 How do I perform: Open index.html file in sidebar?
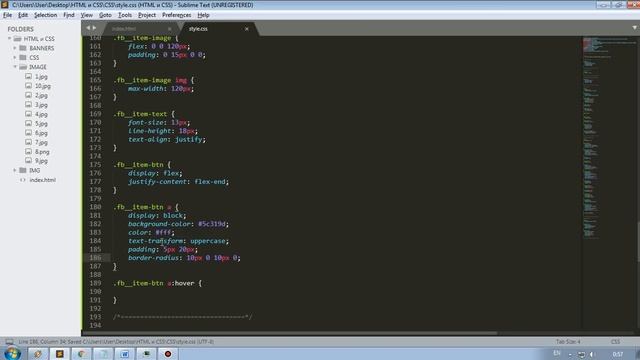(x=42, y=180)
